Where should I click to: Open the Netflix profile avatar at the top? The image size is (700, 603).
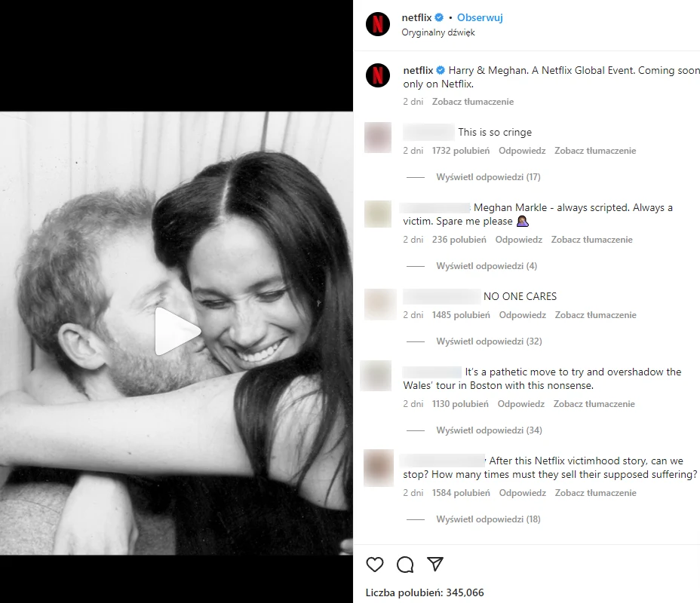(378, 23)
